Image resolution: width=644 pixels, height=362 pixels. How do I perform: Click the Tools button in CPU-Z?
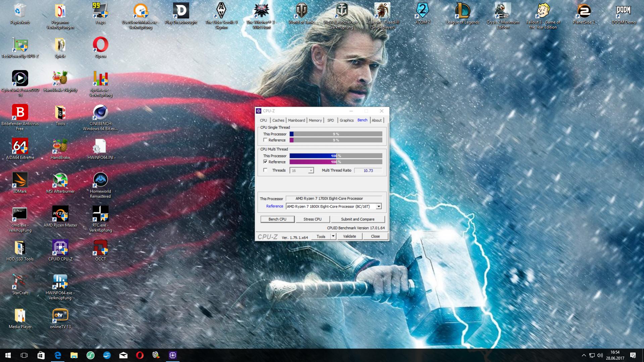[x=321, y=236]
